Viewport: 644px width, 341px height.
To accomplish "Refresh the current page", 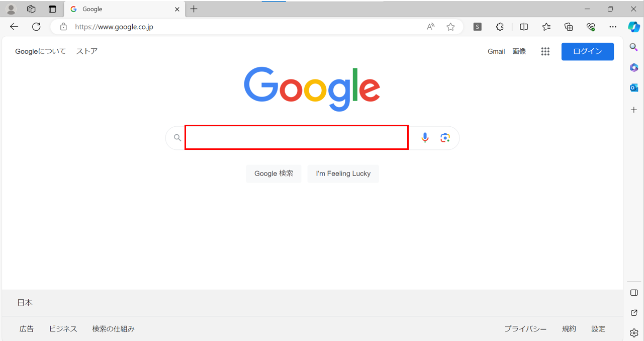I will [36, 27].
